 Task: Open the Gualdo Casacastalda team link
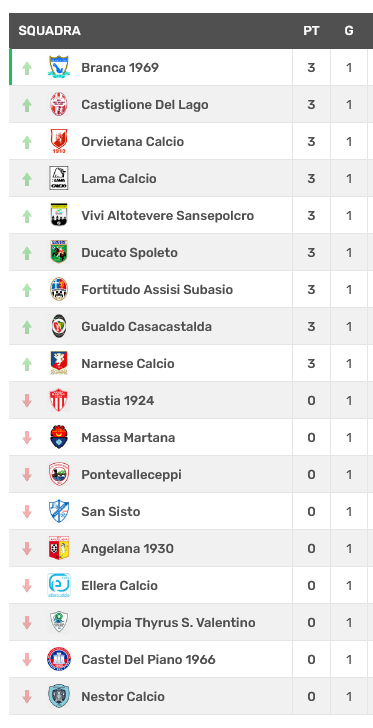click(146, 326)
